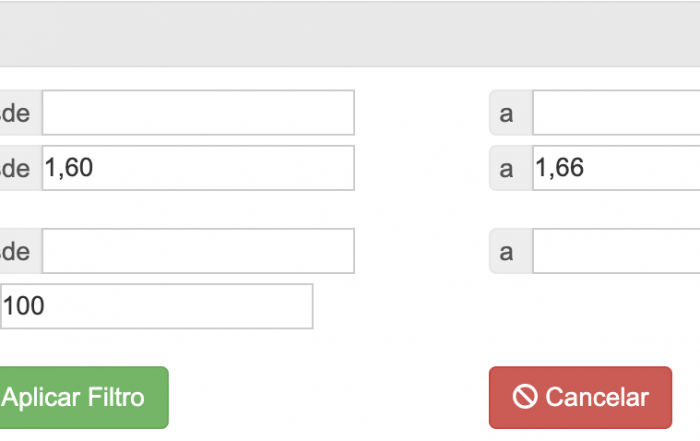Click the gray header bar at top
Image resolution: width=700 pixels, height=441 pixels.
(x=350, y=34)
